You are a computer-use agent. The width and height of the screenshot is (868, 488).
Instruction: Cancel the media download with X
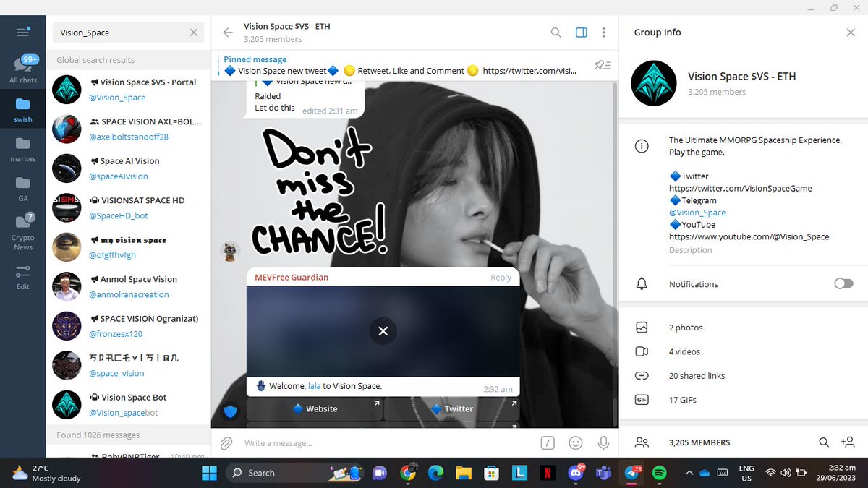click(x=383, y=331)
